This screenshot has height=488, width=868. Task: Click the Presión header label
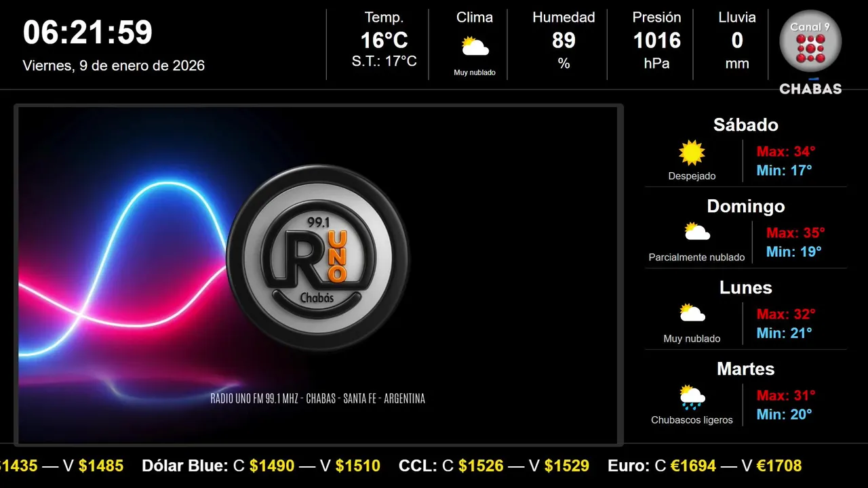656,18
